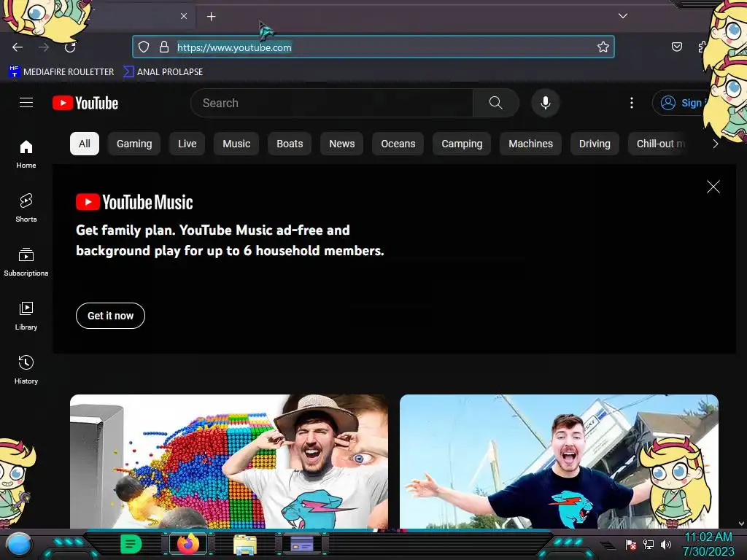This screenshot has width=747, height=560.
Task: Open the volume speaker tray icon
Action: (666, 544)
